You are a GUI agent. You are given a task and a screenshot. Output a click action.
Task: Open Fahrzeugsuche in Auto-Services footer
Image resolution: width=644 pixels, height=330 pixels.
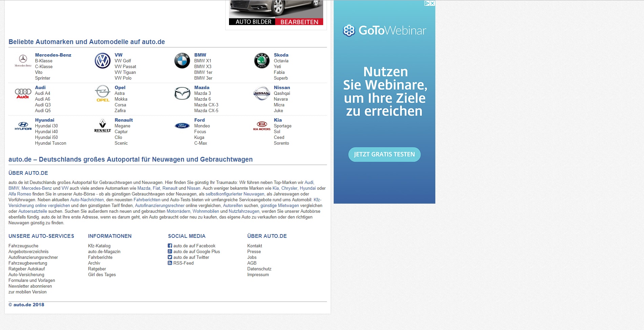click(x=23, y=246)
